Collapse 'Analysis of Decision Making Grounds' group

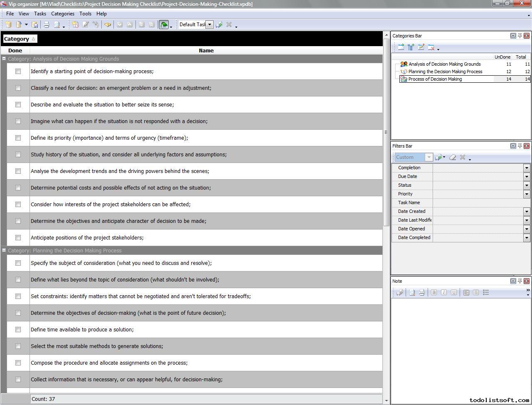[x=4, y=59]
